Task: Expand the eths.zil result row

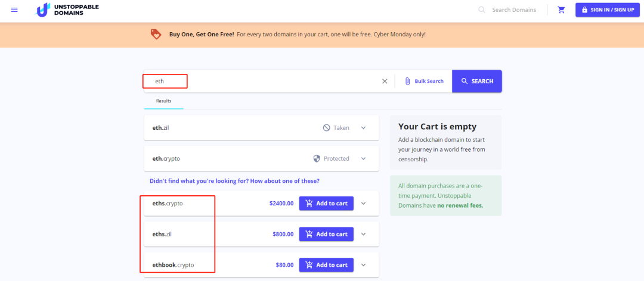Action: point(363,234)
